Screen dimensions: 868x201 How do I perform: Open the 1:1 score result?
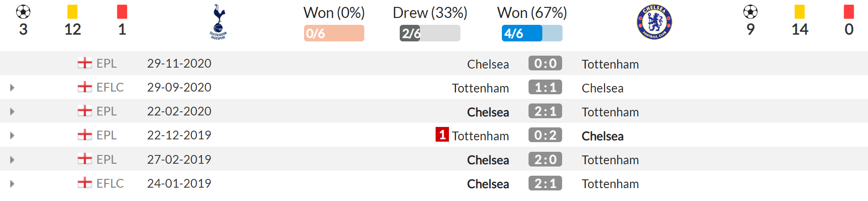point(545,87)
